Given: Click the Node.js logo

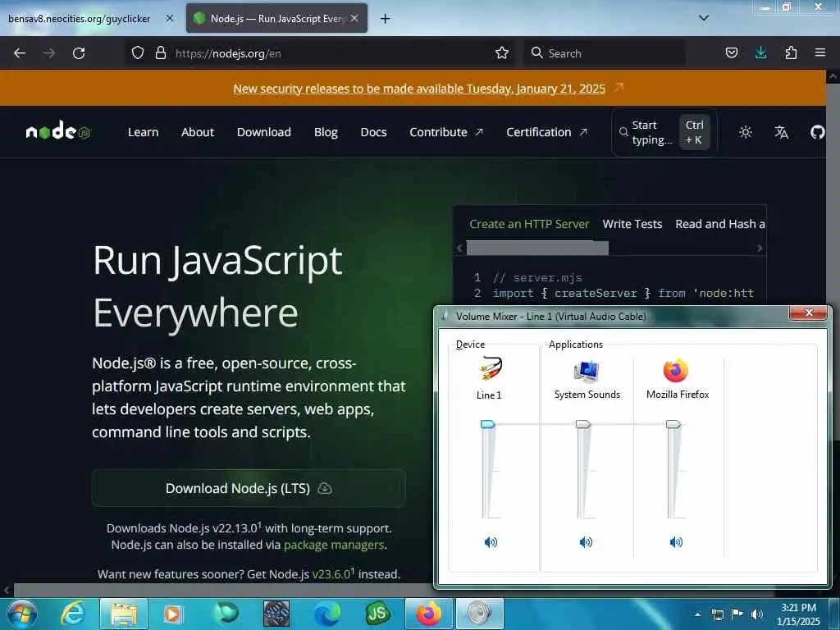Looking at the screenshot, I should click(x=58, y=130).
